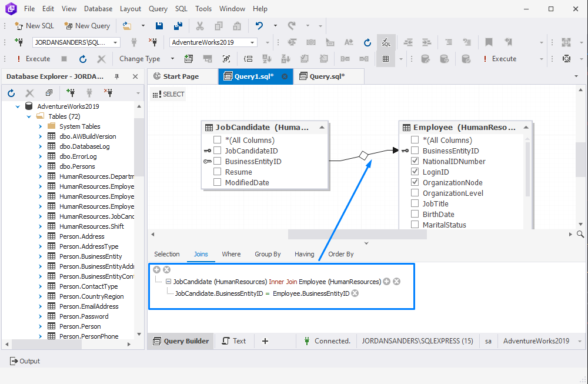The height and width of the screenshot is (384, 588).
Task: Click the Sort Ascending toolbar icon
Action: click(267, 58)
